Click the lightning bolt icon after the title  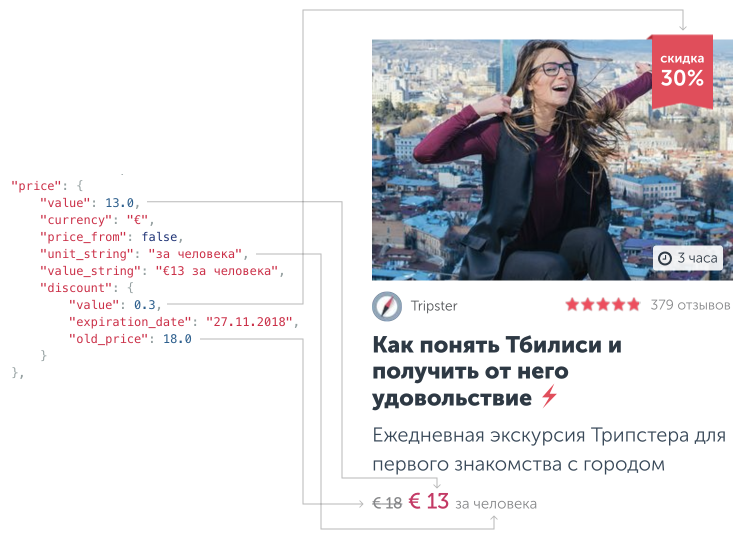(x=549, y=396)
